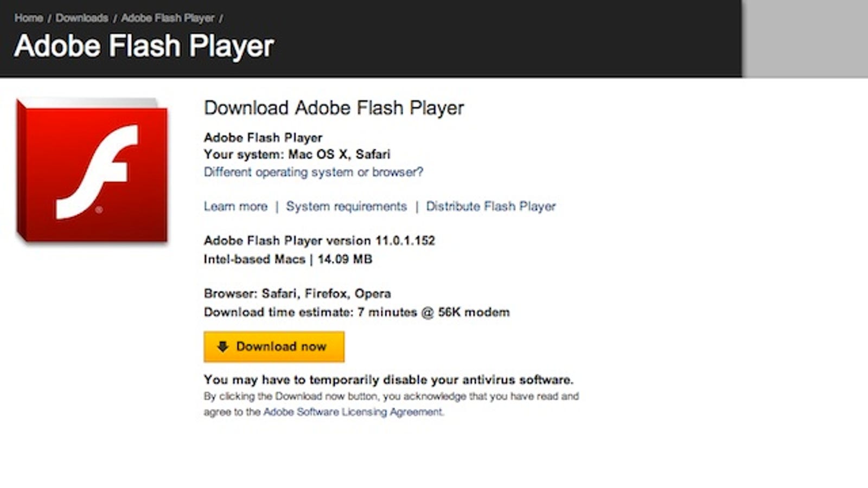Click the large Adobe Flash Player page title
Viewport: 868px width, 488px height.
pyautogui.click(x=144, y=46)
